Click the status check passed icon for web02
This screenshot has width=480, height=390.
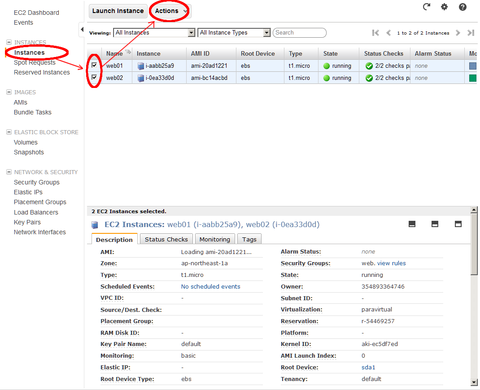[x=369, y=78]
